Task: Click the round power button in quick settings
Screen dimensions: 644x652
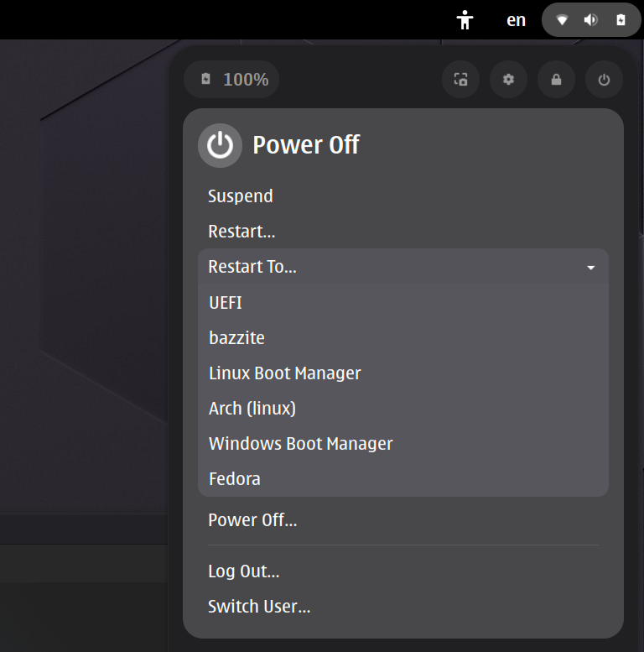Action: click(604, 80)
